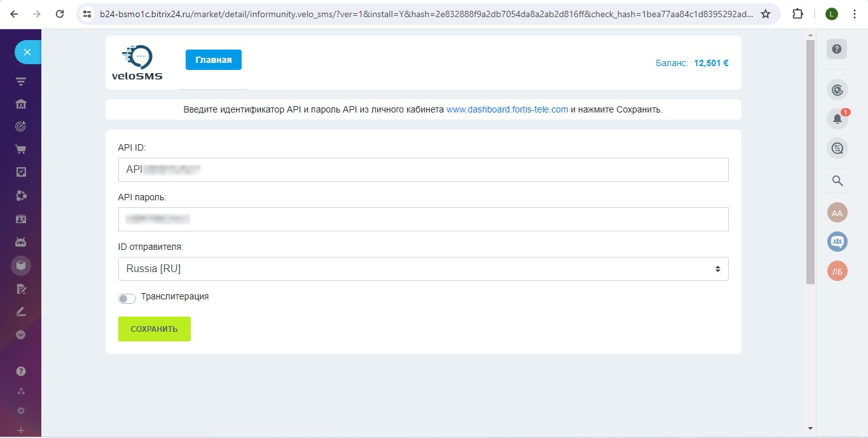Open the document edit icon in sidebar
This screenshot has height=438, width=868.
click(x=21, y=289)
